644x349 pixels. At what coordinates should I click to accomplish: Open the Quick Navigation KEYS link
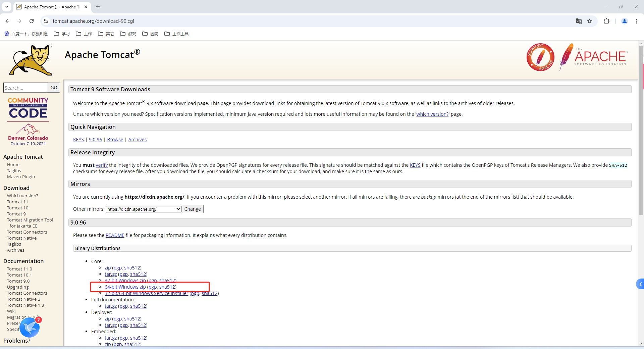pos(78,140)
